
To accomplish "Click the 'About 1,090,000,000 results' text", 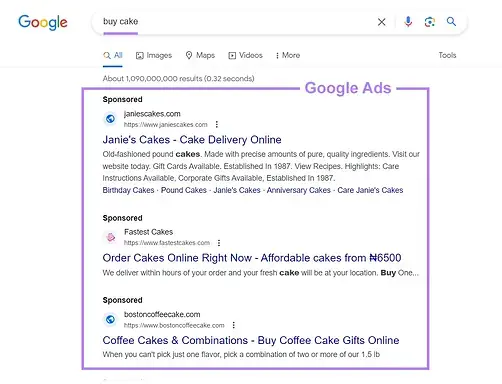I will tap(178, 79).
